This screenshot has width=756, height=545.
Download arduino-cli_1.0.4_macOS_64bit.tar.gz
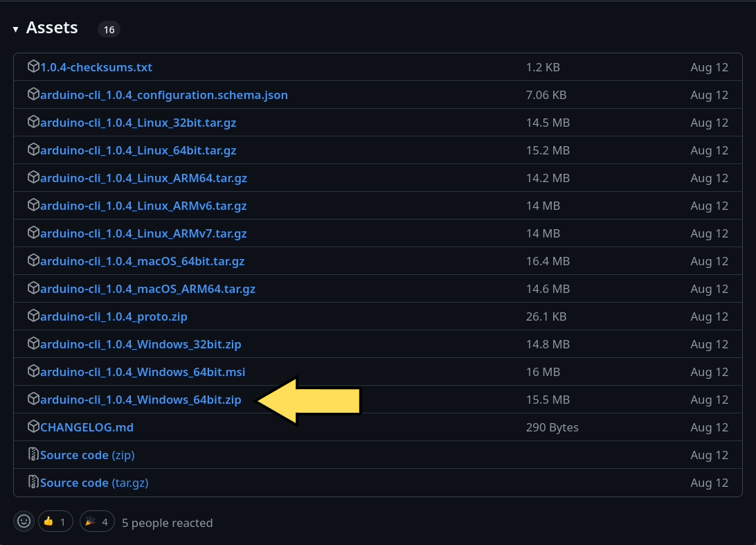click(142, 261)
